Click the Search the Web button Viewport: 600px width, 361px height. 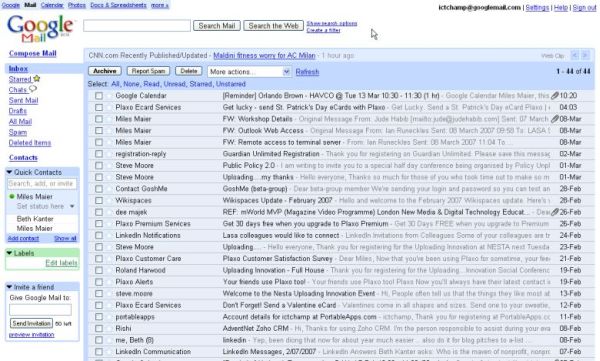(x=274, y=26)
